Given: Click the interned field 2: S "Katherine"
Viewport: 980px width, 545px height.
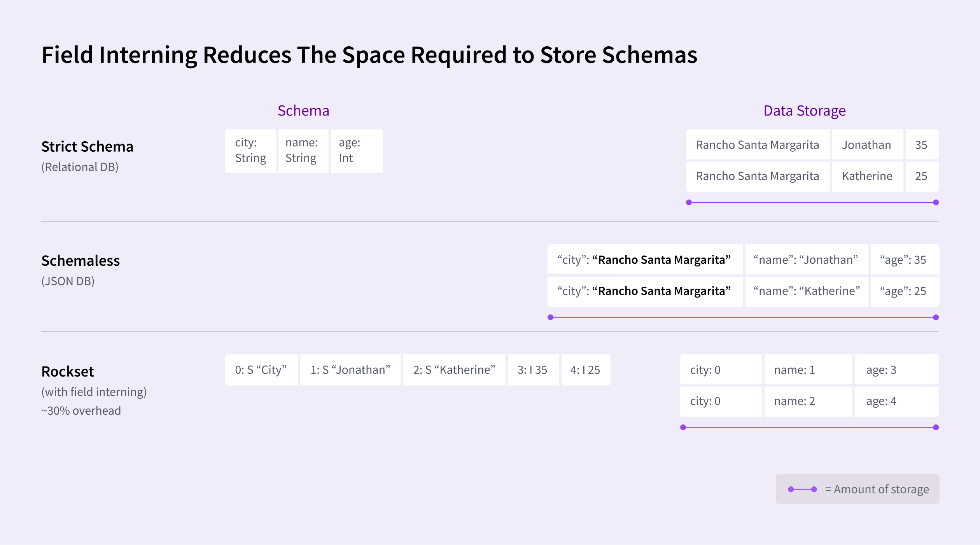Looking at the screenshot, I should tap(454, 370).
